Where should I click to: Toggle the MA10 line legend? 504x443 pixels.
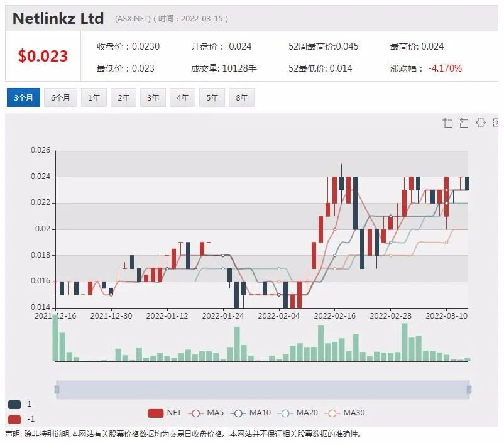point(251,413)
